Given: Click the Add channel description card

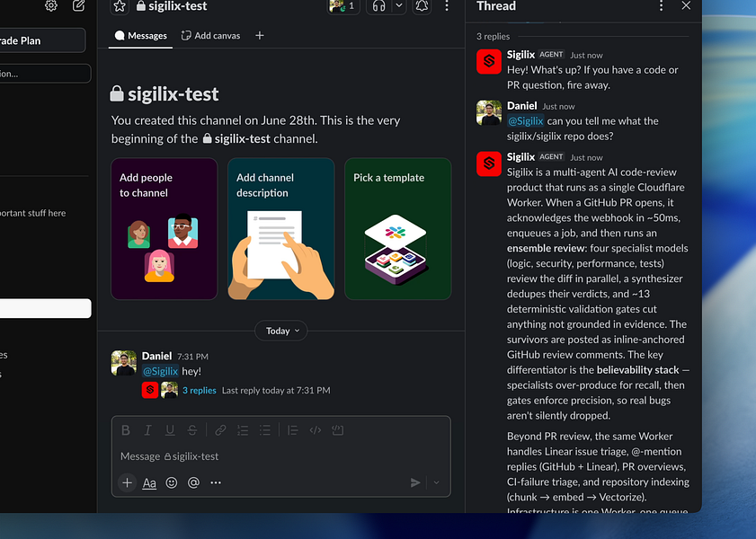Looking at the screenshot, I should coord(281,229).
